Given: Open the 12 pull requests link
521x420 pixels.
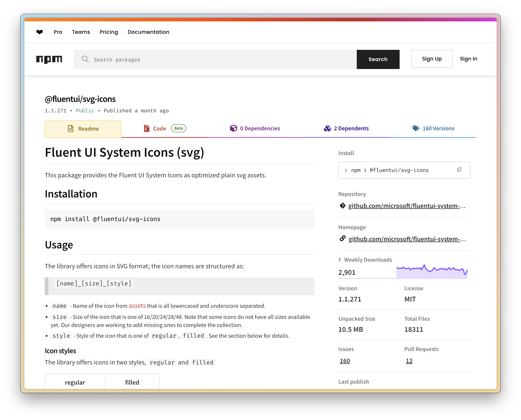Looking at the screenshot, I should tap(409, 361).
